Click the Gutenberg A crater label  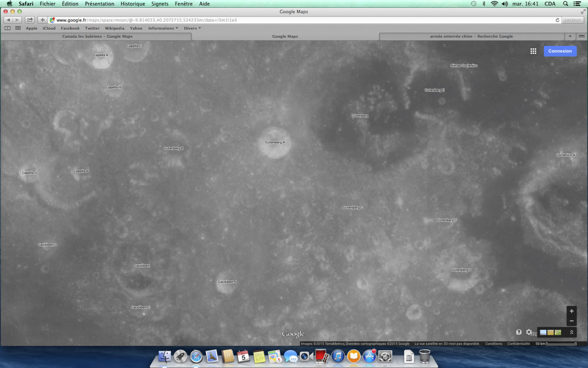(x=275, y=143)
